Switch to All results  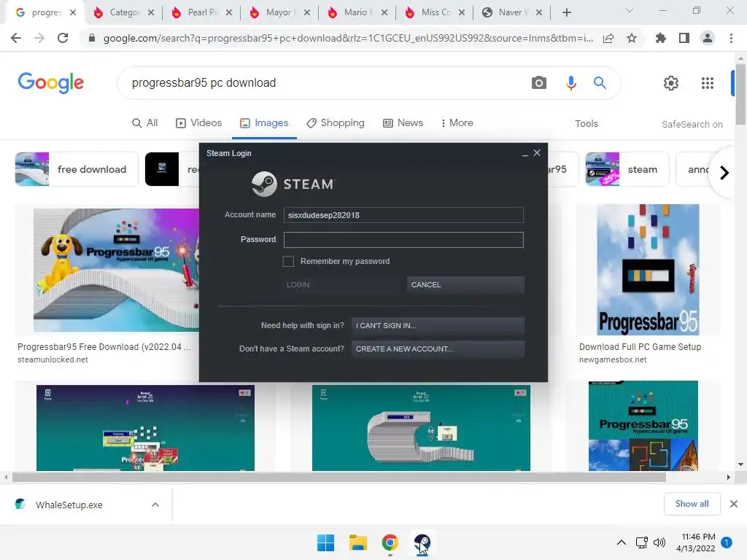145,122
